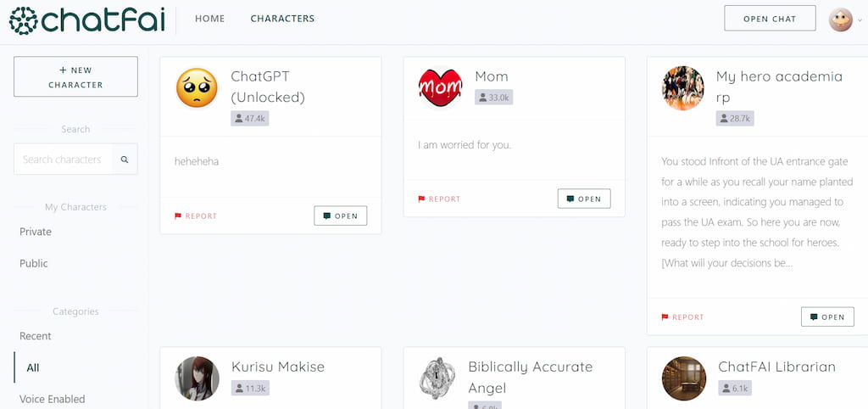Image resolution: width=868 pixels, height=409 pixels.
Task: Click the Biblically Accurate Angel avatar
Action: pyautogui.click(x=437, y=378)
